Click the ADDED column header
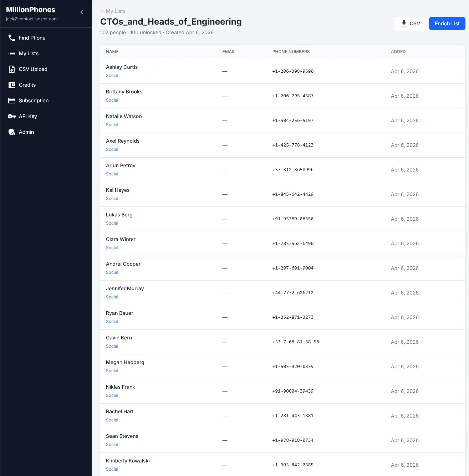This screenshot has height=476, width=469. click(x=398, y=52)
